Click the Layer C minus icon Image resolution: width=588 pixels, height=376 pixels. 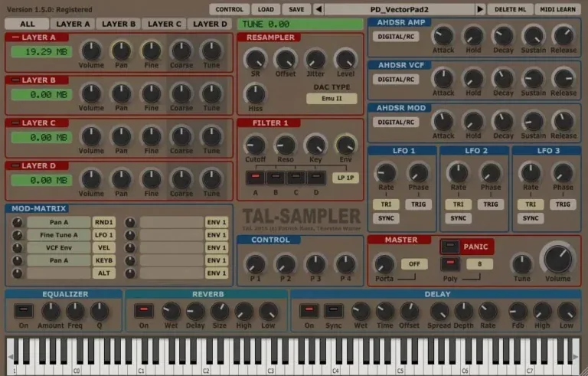click(15, 123)
